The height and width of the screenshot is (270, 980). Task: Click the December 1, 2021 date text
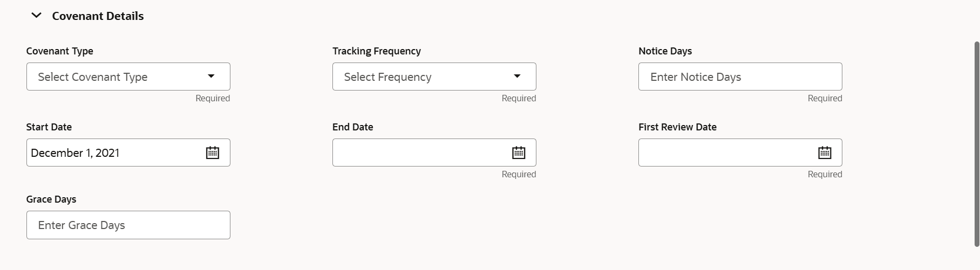pyautogui.click(x=75, y=153)
